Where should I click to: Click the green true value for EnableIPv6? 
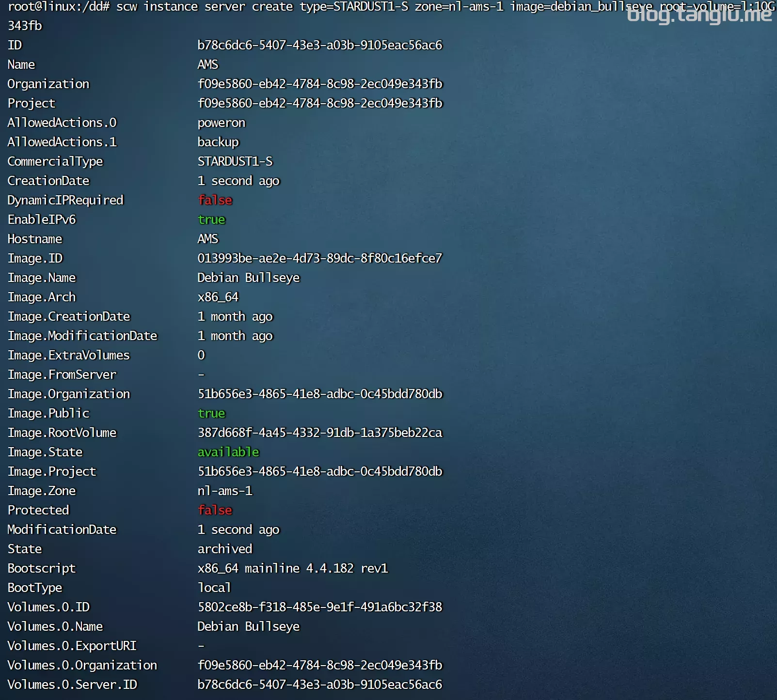point(211,219)
